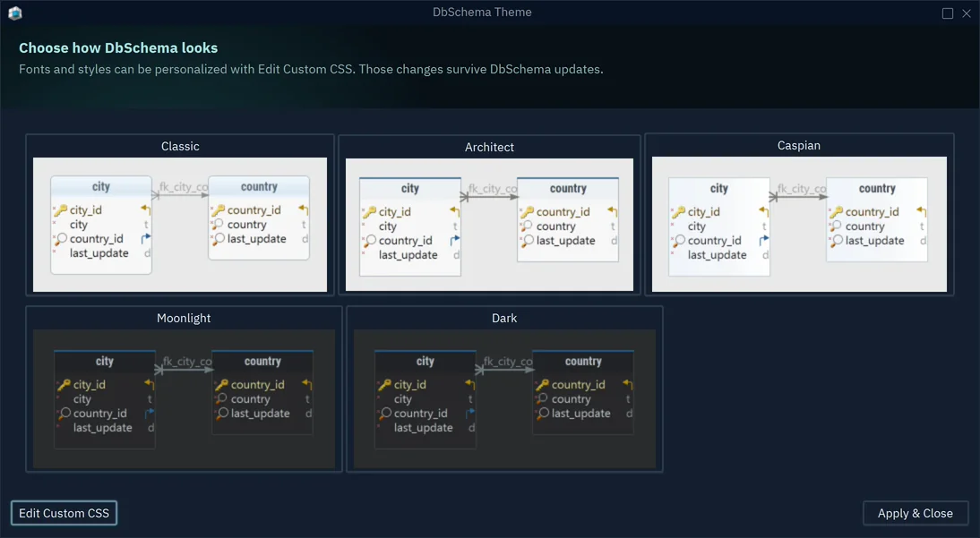Viewport: 980px width, 538px height.
Task: Open Edit Custom CSS
Action: point(64,513)
